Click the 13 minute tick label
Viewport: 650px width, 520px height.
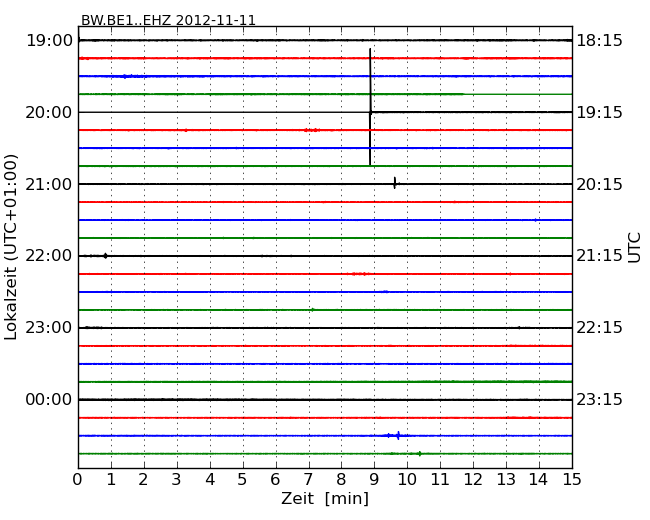pyautogui.click(x=506, y=479)
